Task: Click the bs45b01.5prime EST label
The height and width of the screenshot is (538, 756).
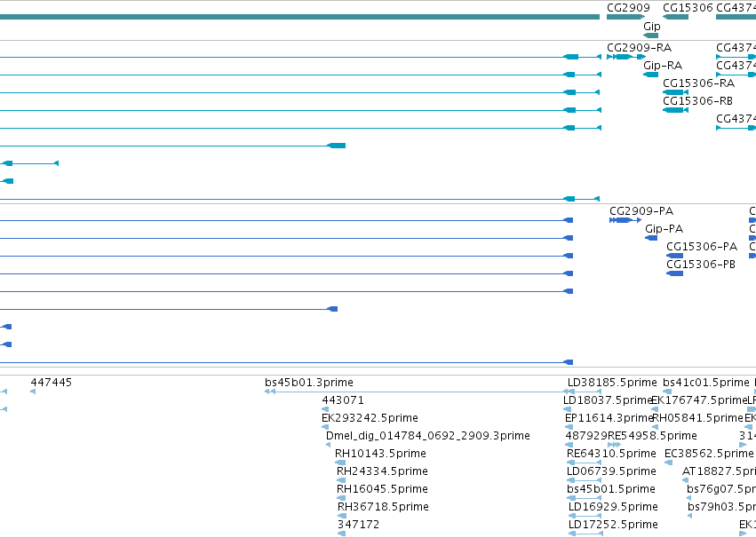Action: pyautogui.click(x=611, y=489)
